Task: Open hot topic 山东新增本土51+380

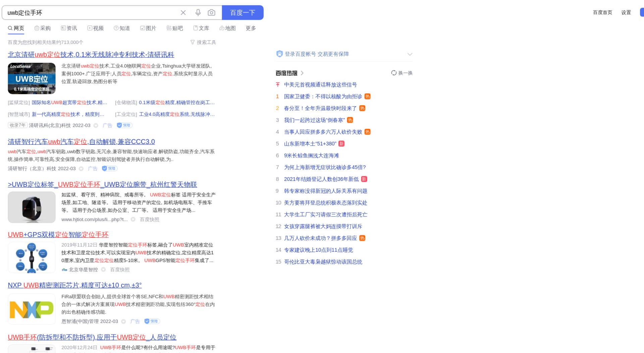Action: coord(310,144)
